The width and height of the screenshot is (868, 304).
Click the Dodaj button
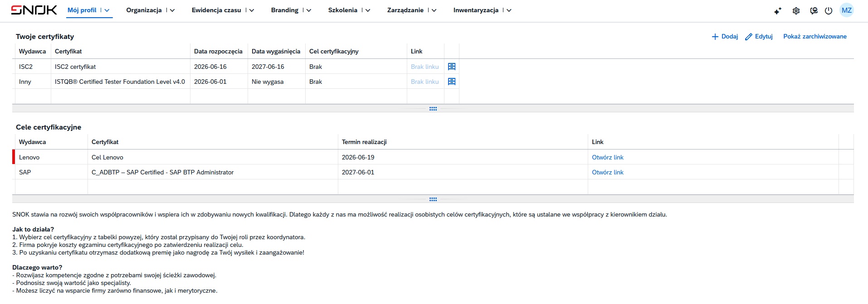725,37
